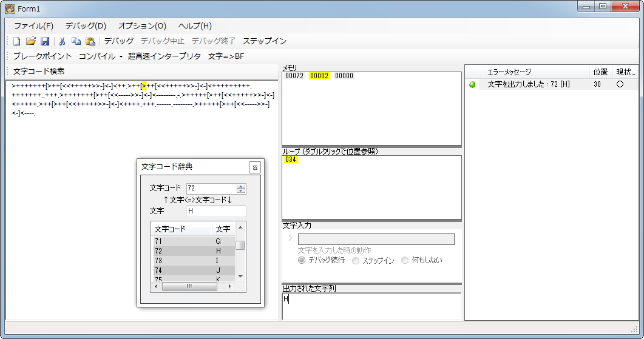Click the code list scroll down arrow
This screenshot has height=339, width=644.
240,276
